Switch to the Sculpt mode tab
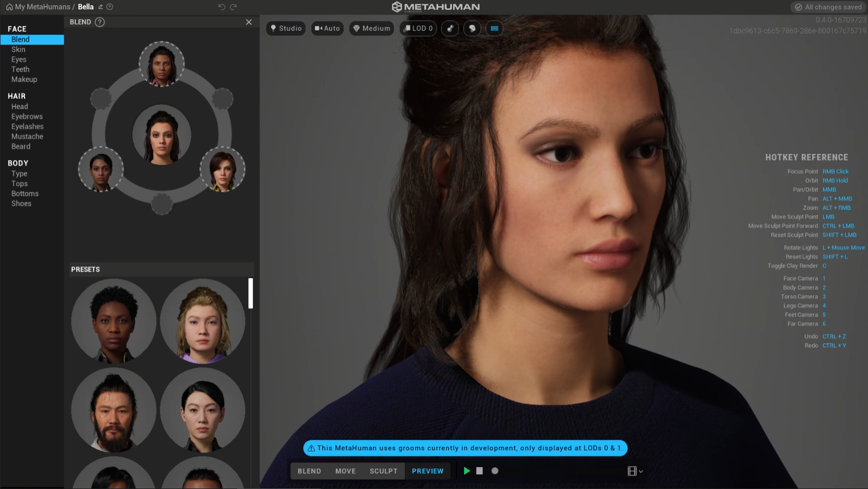 tap(383, 471)
